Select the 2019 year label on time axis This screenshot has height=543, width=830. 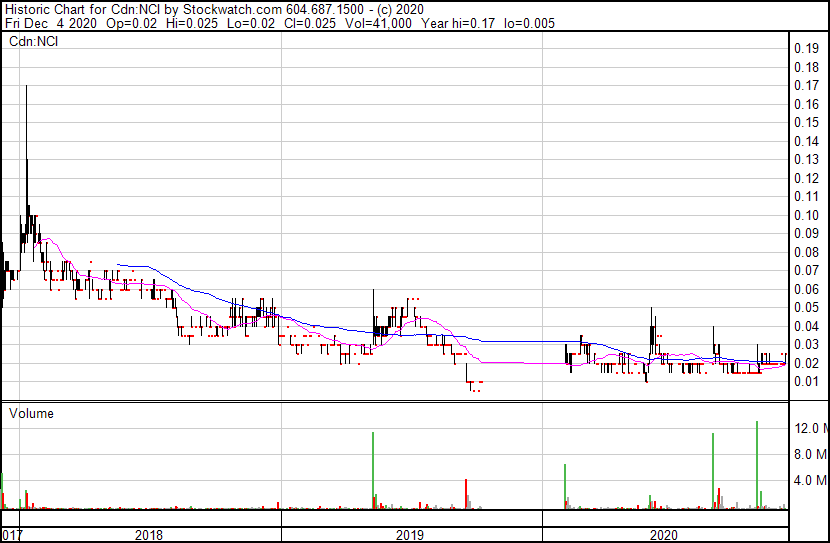[410, 535]
